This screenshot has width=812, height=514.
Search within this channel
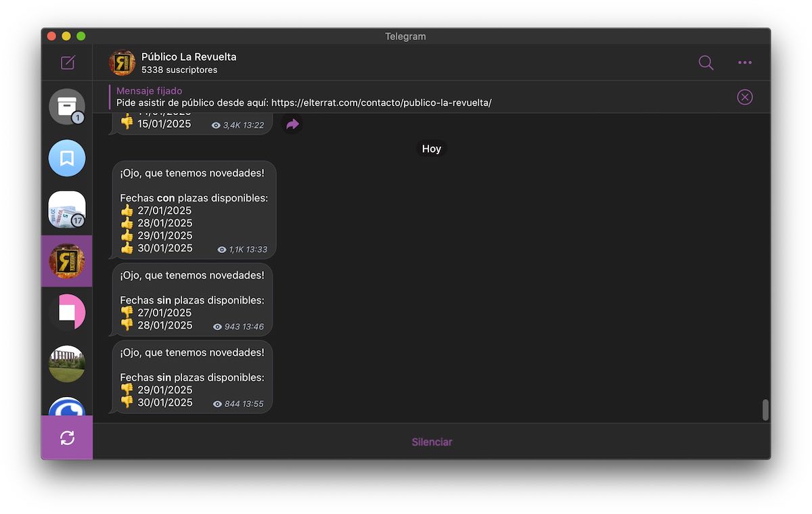706,63
